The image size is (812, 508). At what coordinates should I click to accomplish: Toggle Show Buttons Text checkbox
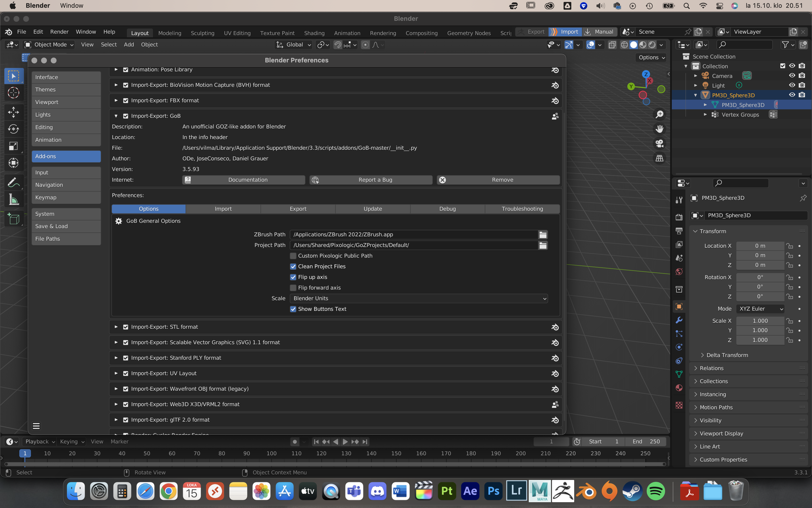click(293, 309)
